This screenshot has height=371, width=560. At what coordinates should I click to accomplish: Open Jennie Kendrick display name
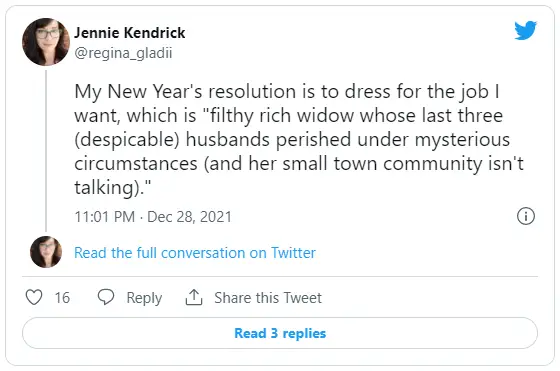pos(130,33)
